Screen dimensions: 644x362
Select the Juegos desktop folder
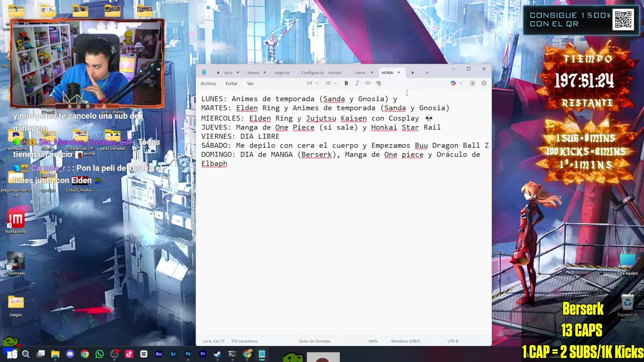point(16,306)
